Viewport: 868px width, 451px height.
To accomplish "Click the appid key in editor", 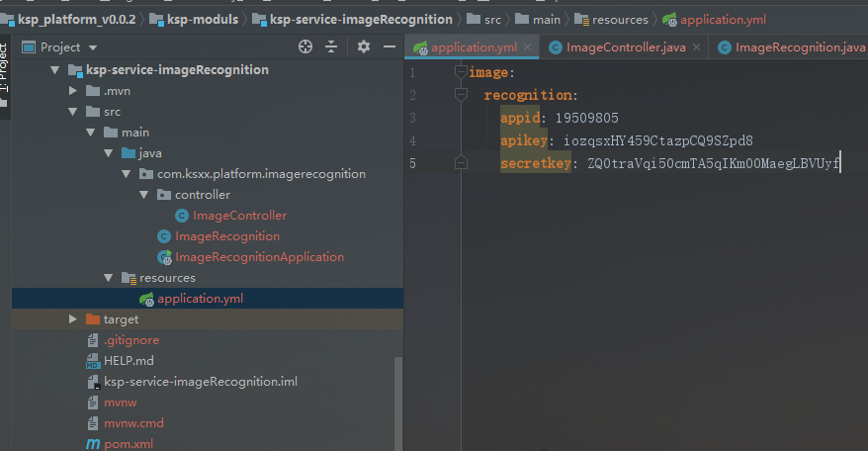I will coord(520,118).
